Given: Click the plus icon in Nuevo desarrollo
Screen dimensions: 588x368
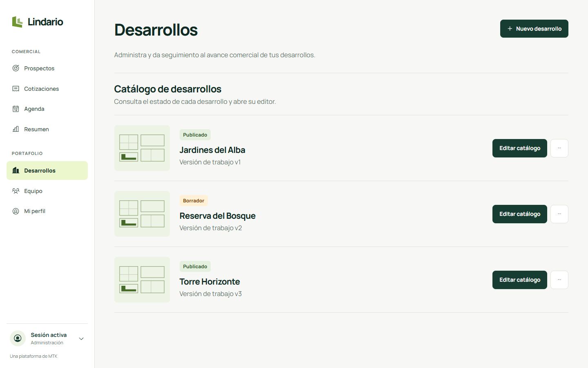Looking at the screenshot, I should 510,29.
